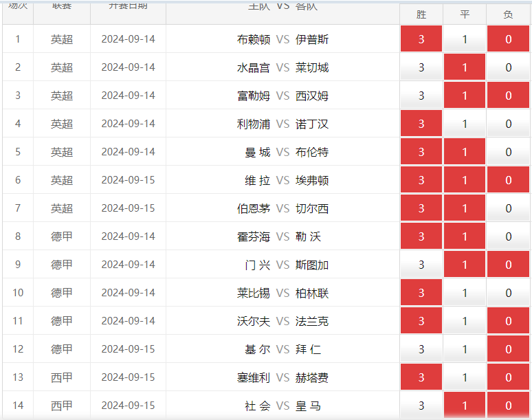Click match number 10 cell

pos(18,292)
